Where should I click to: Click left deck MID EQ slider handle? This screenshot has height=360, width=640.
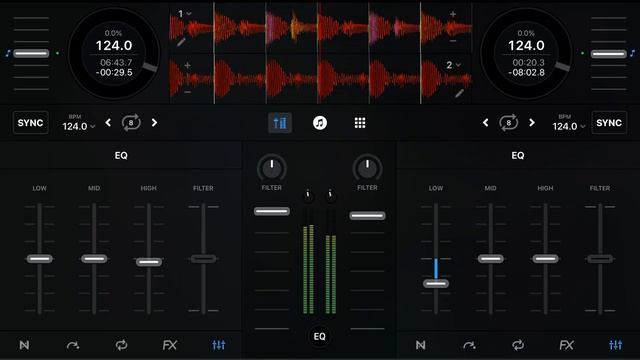coord(94,259)
